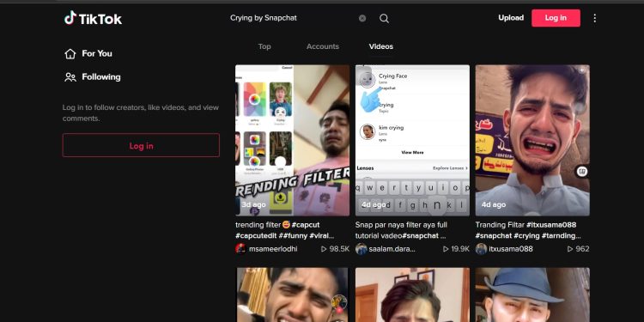
Task: Click the '98.5K' view count
Action: click(x=339, y=249)
